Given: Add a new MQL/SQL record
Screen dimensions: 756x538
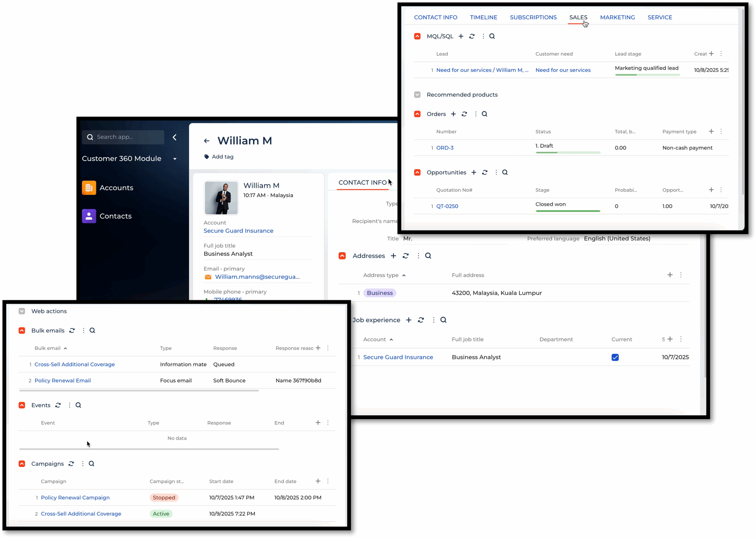Looking at the screenshot, I should coord(461,36).
